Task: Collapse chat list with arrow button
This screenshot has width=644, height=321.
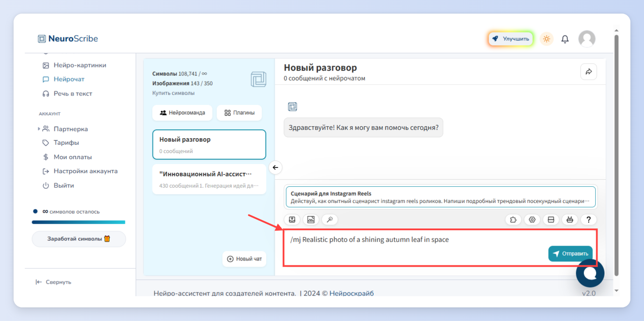Action: click(275, 167)
